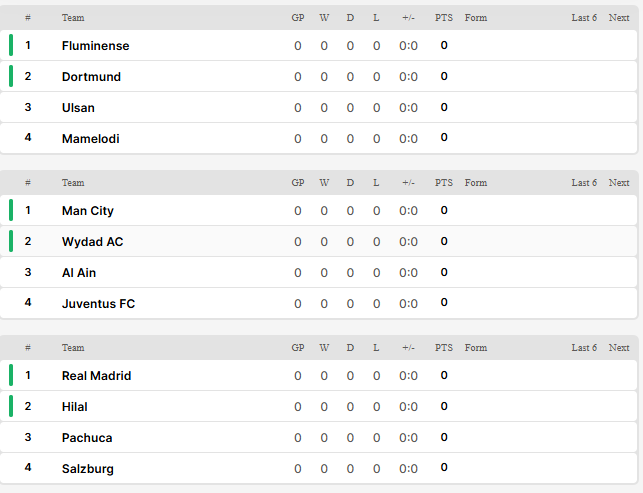This screenshot has width=643, height=493.
Task: Click the Mamelodi team name
Action: [x=90, y=139]
